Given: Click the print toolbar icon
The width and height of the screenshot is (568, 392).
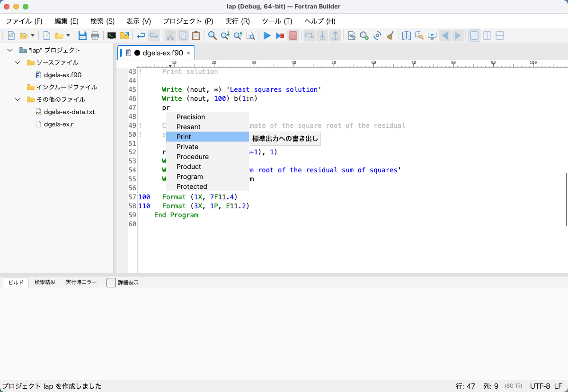Looking at the screenshot, I should [x=95, y=36].
